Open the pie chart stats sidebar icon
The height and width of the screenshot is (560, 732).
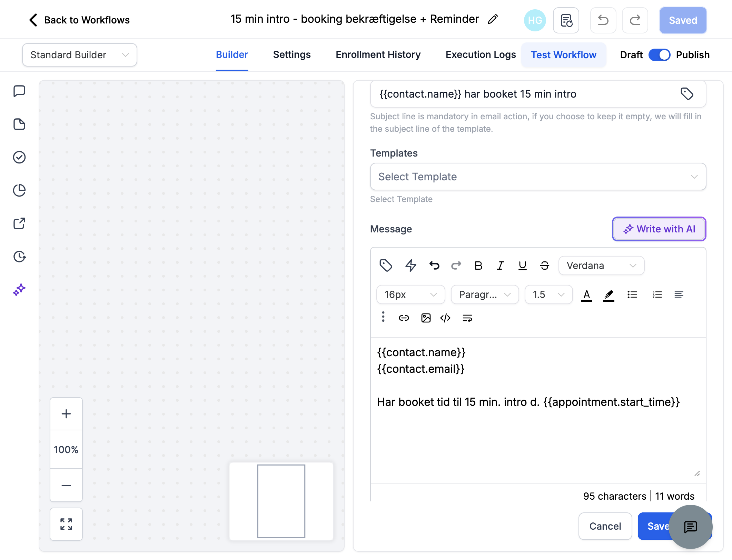[x=19, y=190]
